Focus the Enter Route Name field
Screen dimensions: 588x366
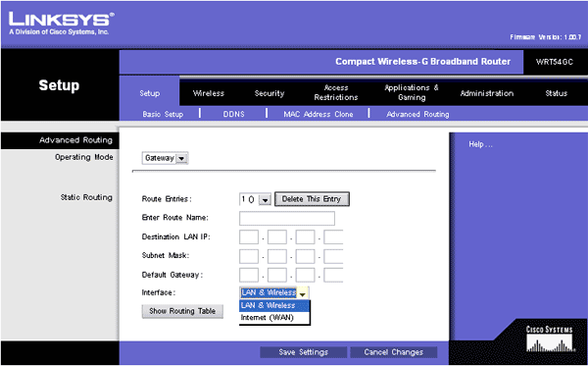point(287,218)
